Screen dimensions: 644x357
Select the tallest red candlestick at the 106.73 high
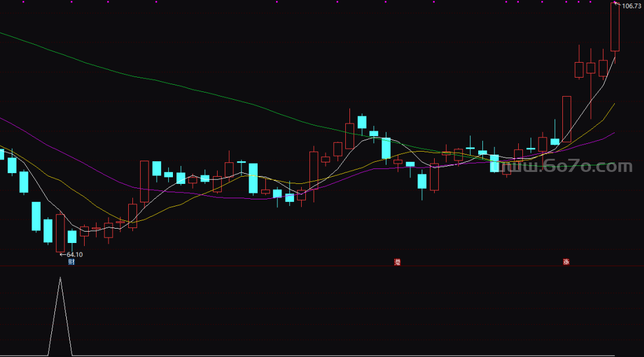[x=615, y=27]
